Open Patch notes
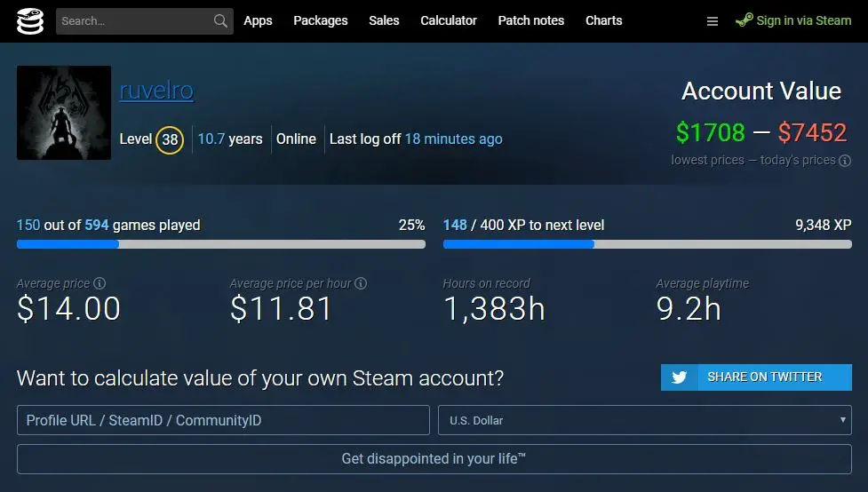The image size is (868, 492). click(x=531, y=20)
